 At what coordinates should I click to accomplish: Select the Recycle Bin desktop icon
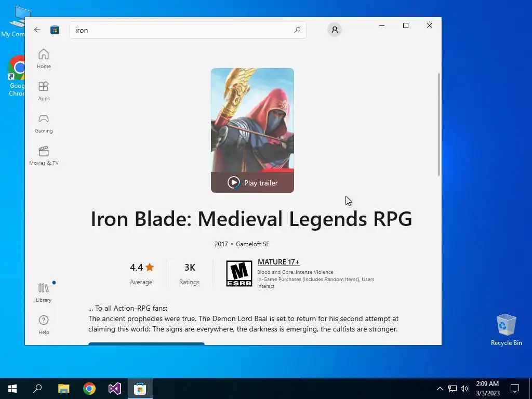(x=506, y=330)
